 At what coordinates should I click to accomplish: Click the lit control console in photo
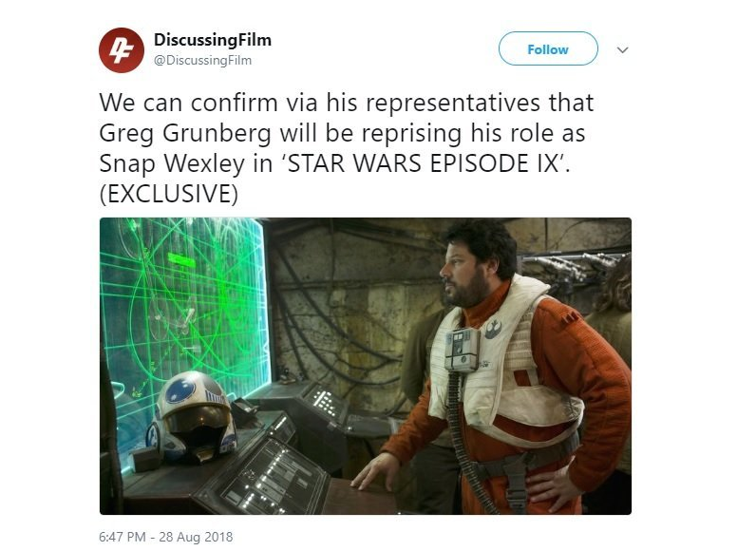click(x=270, y=477)
